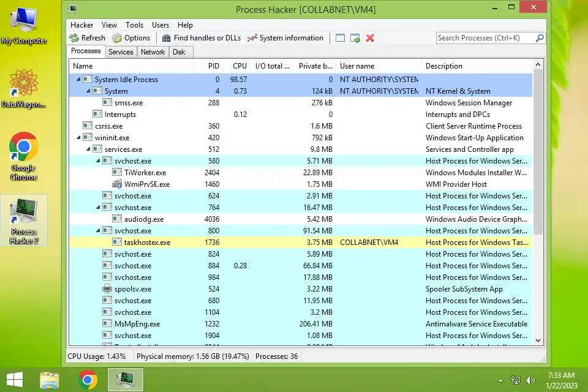The width and height of the screenshot is (588, 392).
Task: Click the taskbar clock 7:33 AM
Action: 562,375
